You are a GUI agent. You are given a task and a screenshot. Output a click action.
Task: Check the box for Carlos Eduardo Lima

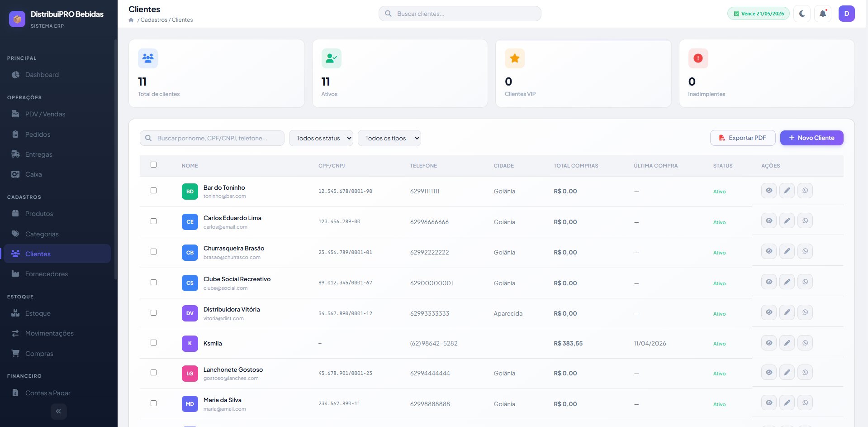coord(154,221)
